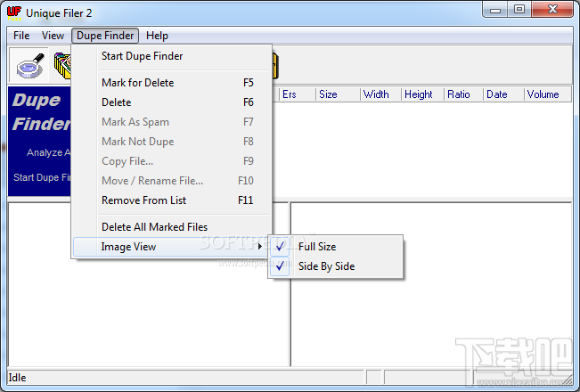580x392 pixels.
Task: Maximize the Unique Filer 2 window
Action: 519,10
